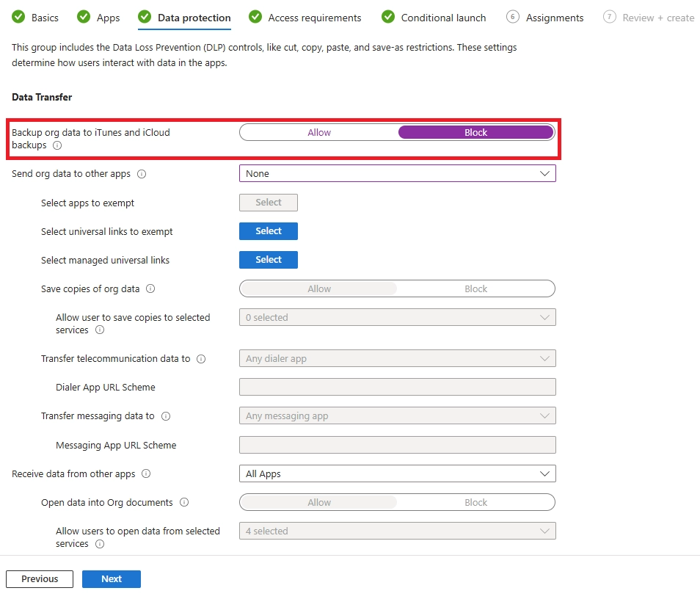700x599 pixels.
Task: Click the Previous button
Action: coord(40,579)
